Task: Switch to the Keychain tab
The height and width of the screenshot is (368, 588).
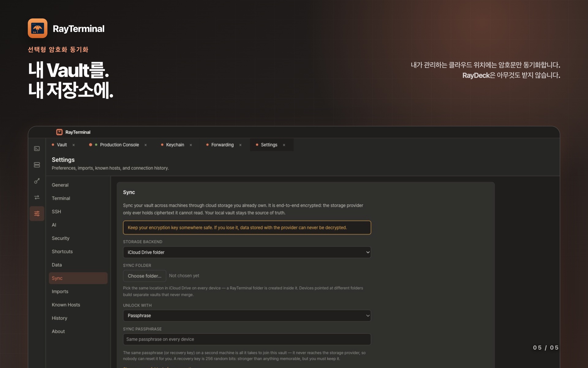Action: [175, 145]
